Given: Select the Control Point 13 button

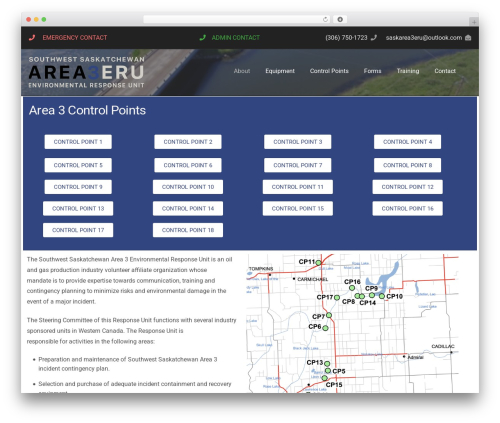Looking at the screenshot, I should coord(78,208).
